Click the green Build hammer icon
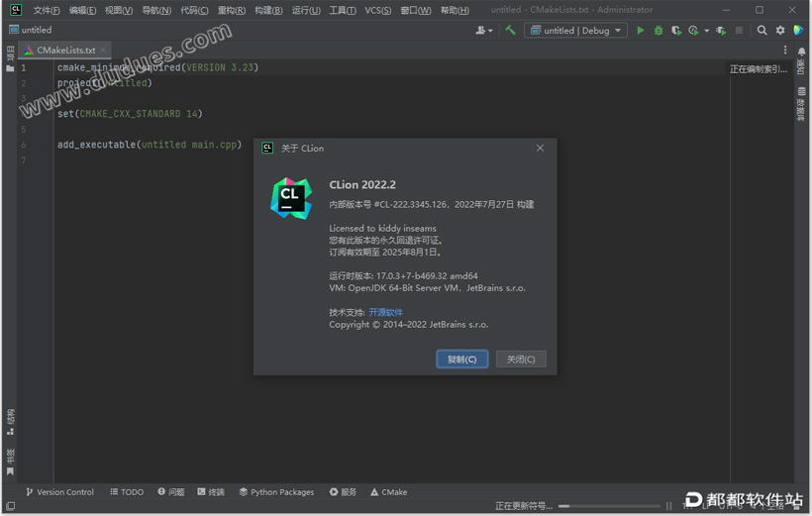The image size is (812, 516). coord(510,30)
